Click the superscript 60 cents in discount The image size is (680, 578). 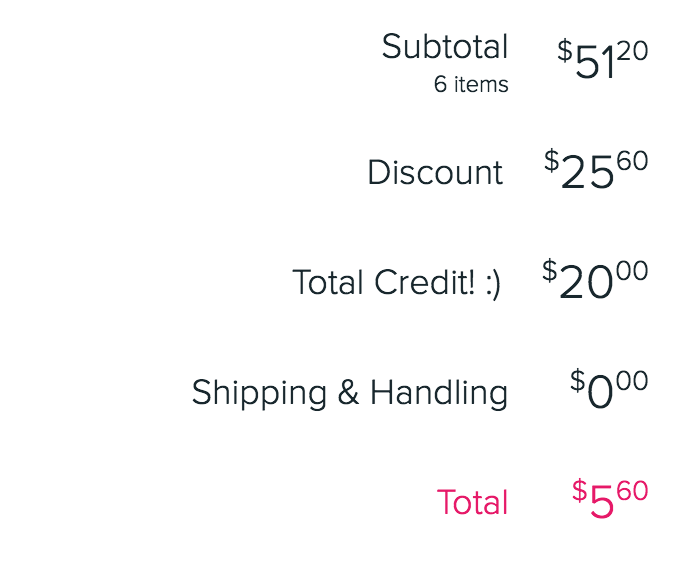click(x=632, y=161)
